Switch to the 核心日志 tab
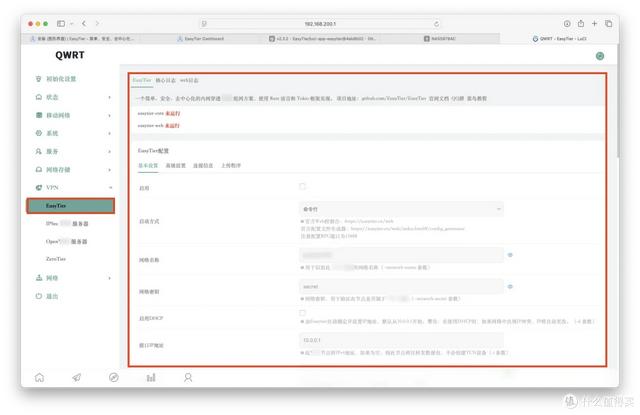 [166, 80]
